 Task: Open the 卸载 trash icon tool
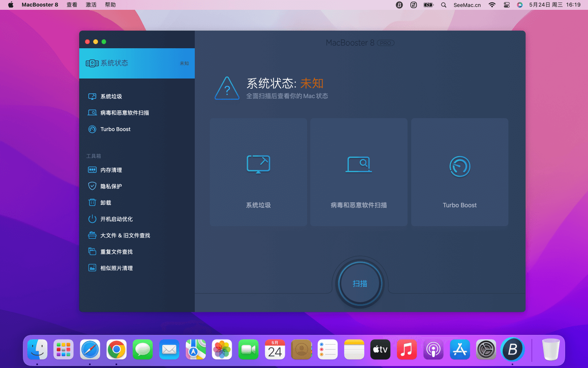(92, 203)
